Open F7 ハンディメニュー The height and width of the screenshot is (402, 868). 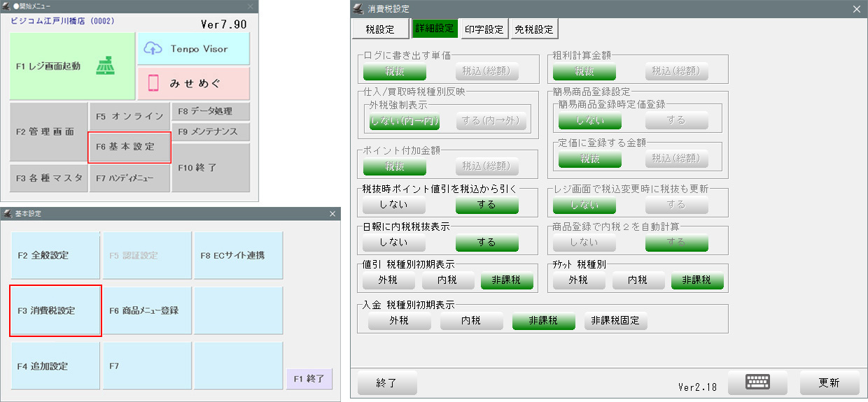[129, 178]
